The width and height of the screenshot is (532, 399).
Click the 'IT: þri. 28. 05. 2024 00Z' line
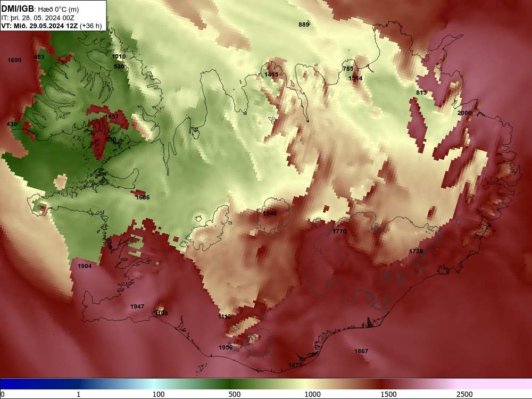38,18
